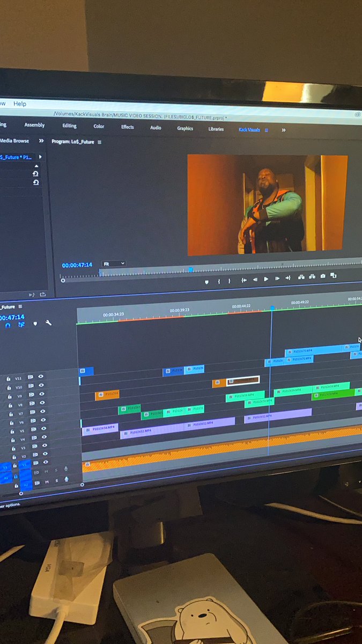Toggle sync lock on track V8
Viewport: 362px width, 644px height.
pyautogui.click(x=32, y=403)
